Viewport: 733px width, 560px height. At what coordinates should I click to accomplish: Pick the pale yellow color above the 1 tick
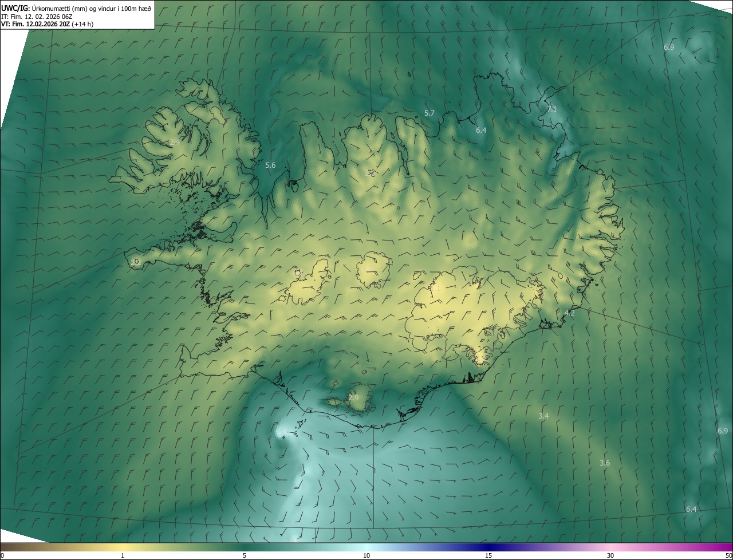(x=123, y=547)
